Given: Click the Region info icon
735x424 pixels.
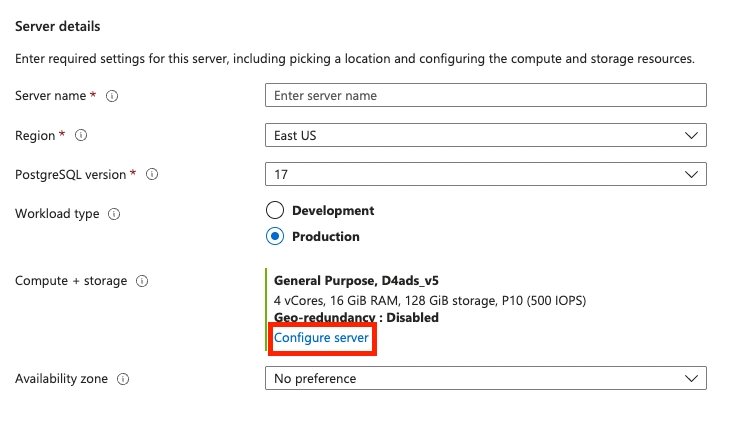Looking at the screenshot, I should [82, 135].
